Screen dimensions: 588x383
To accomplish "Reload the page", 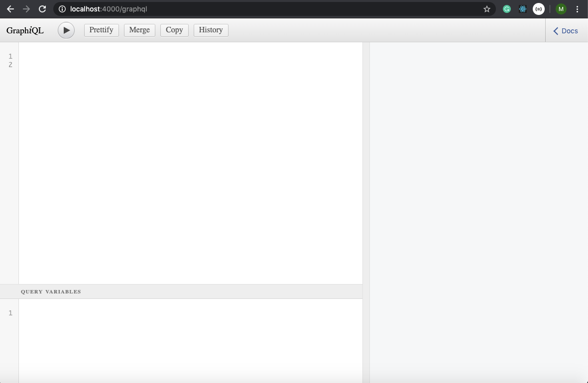I will [42, 9].
